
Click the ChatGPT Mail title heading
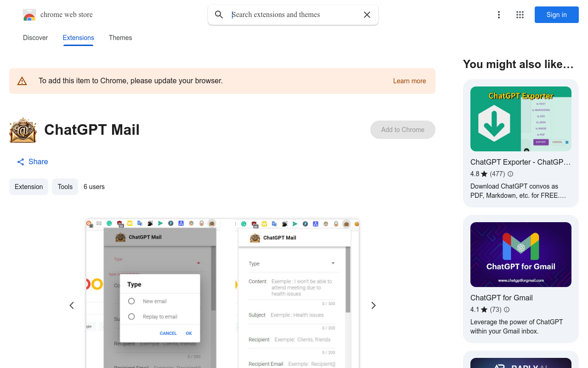[x=92, y=130]
